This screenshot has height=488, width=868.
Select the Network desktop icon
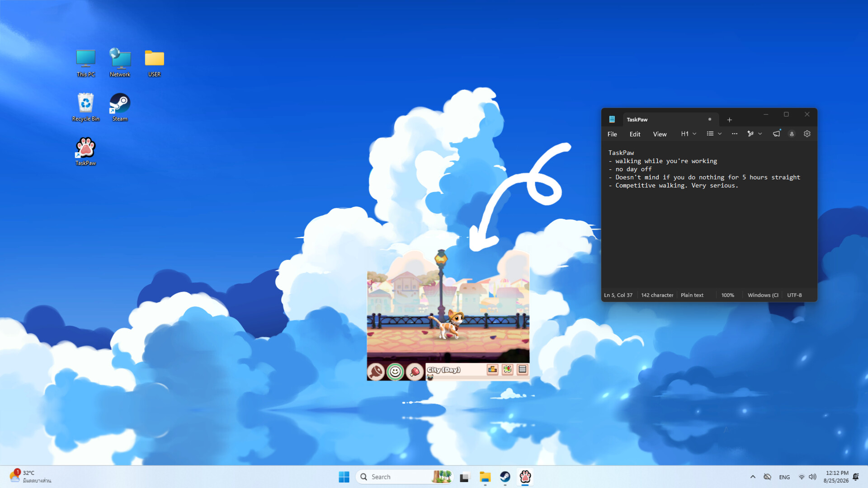[120, 63]
